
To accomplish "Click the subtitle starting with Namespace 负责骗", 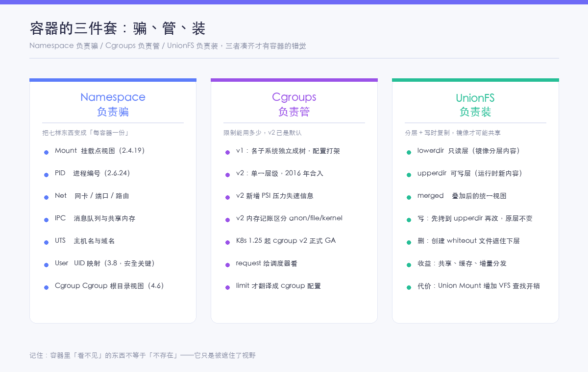I will pyautogui.click(x=168, y=46).
